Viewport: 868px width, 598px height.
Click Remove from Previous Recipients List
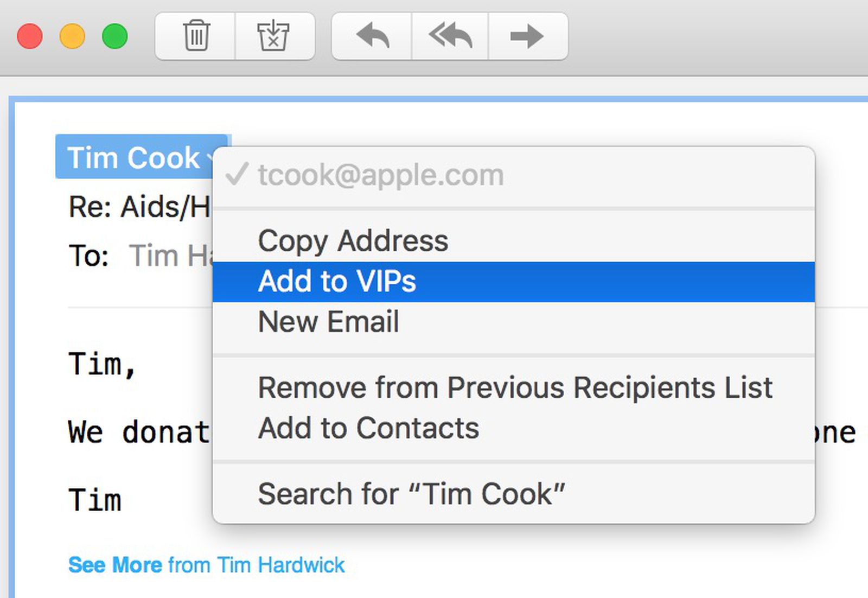pos(515,387)
